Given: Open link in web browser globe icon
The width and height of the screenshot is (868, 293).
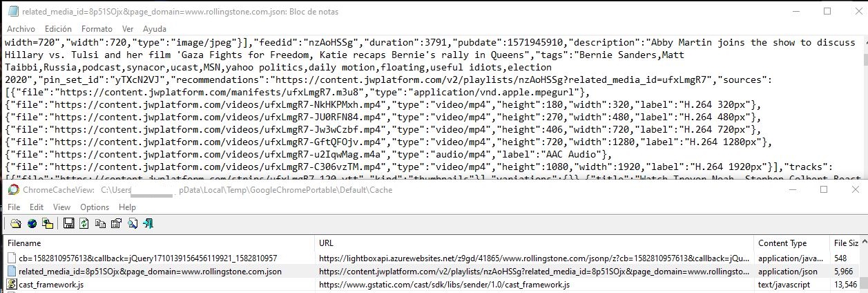Looking at the screenshot, I should point(31,223).
